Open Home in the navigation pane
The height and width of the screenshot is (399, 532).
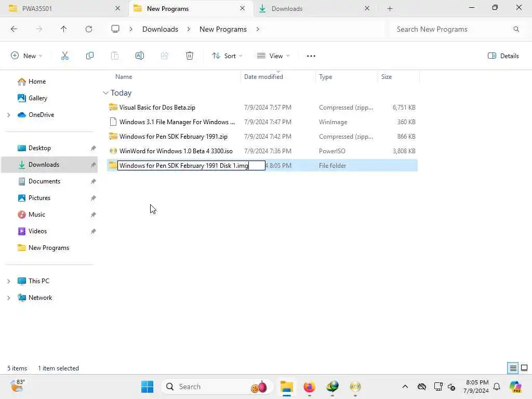pyautogui.click(x=37, y=82)
